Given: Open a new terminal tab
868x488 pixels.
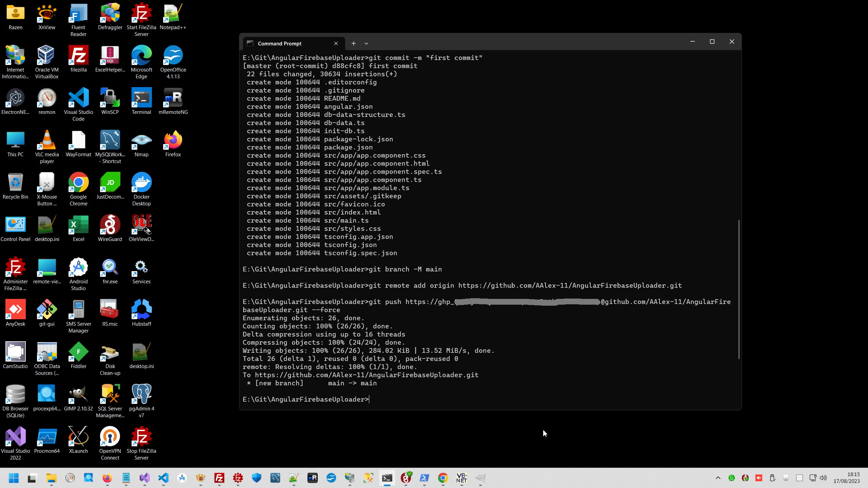Looking at the screenshot, I should [353, 43].
